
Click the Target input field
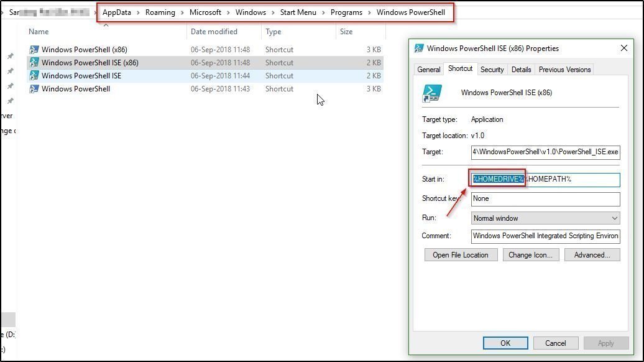(x=545, y=152)
